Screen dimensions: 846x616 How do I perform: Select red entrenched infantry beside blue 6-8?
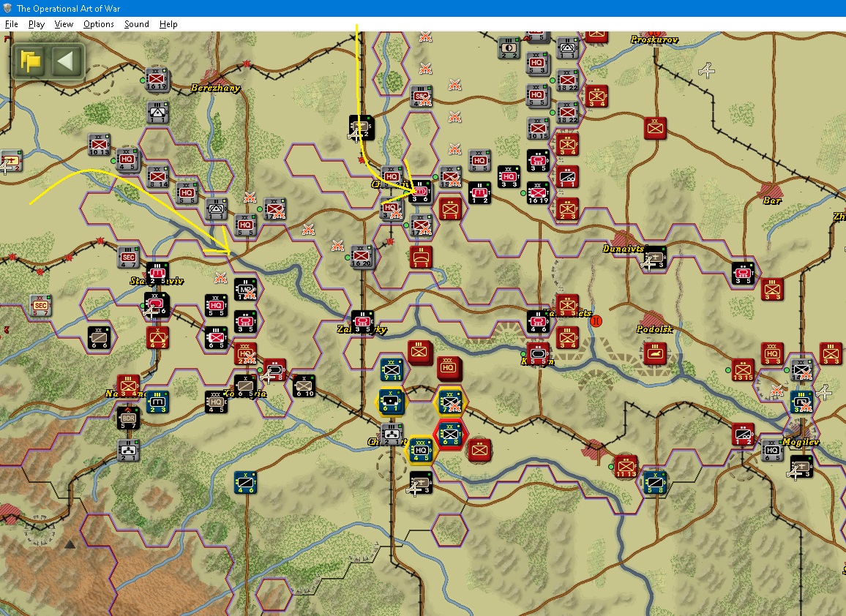point(479,451)
